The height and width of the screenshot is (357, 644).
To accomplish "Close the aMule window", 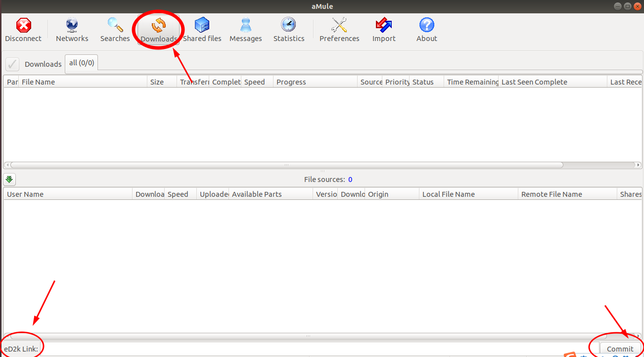I will tap(637, 6).
